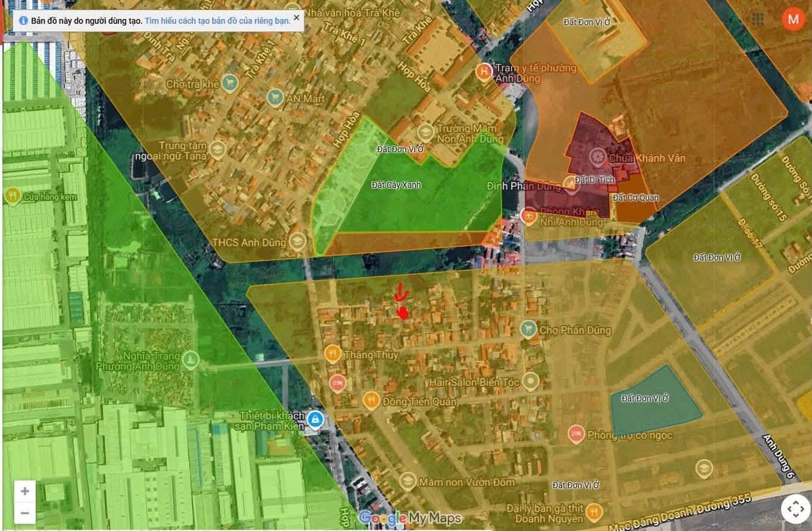812x531 pixels.
Task: Click Thiết bị khách sạn Phạm Kiên pin
Action: coord(315,420)
